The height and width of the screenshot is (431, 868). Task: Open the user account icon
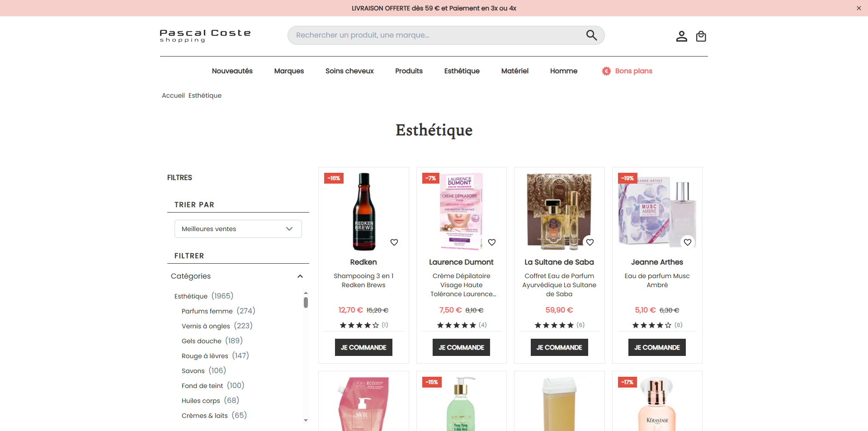681,36
